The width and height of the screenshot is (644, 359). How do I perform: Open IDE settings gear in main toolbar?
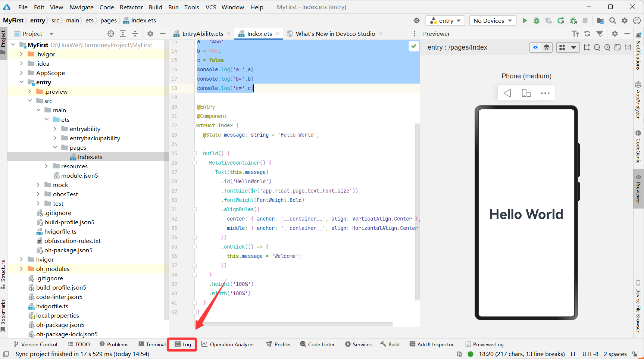click(625, 21)
